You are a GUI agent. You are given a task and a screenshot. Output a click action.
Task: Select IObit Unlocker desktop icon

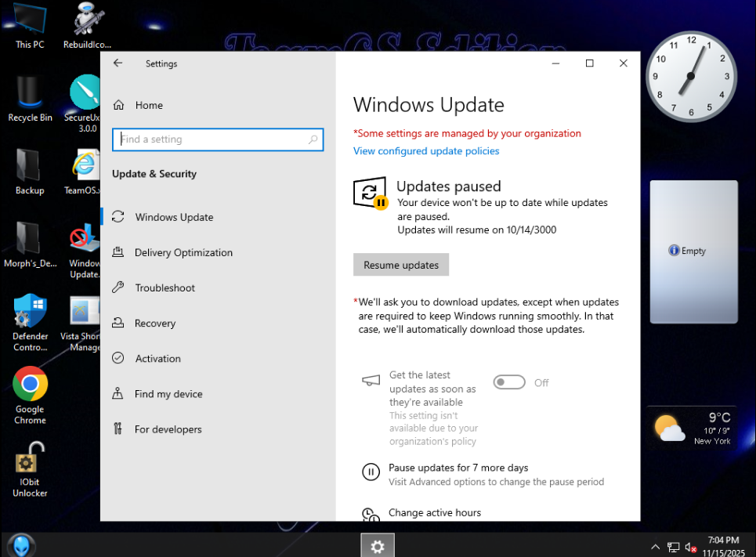pos(30,469)
